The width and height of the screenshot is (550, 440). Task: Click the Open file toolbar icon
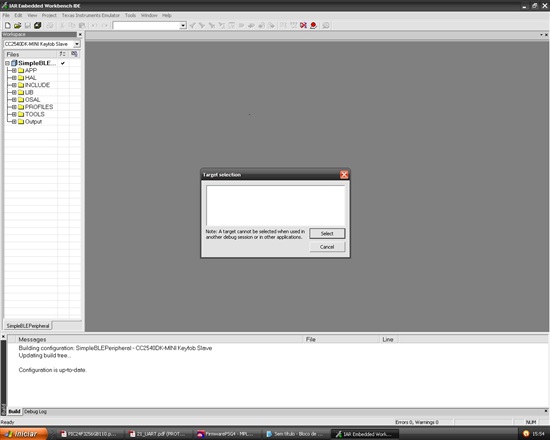pos(17,25)
